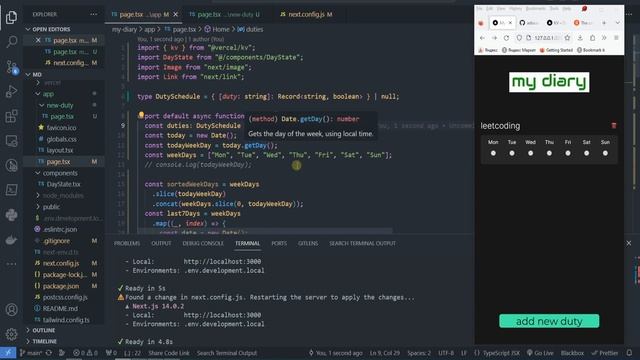Open the remote window indicator in status bar
The width and height of the screenshot is (640, 360).
(x=8, y=353)
